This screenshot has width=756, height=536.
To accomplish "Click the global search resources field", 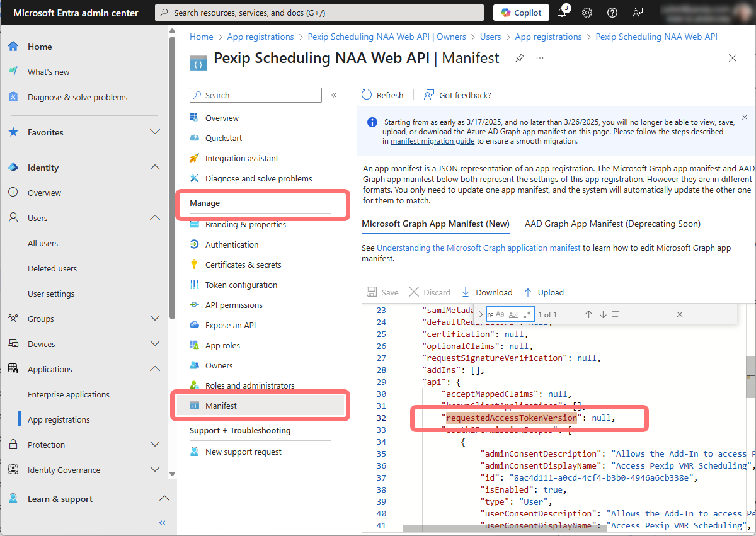I will click(x=319, y=13).
